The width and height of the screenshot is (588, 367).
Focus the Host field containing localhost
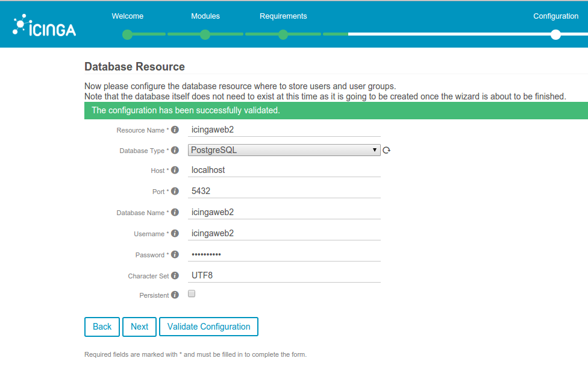click(x=284, y=170)
